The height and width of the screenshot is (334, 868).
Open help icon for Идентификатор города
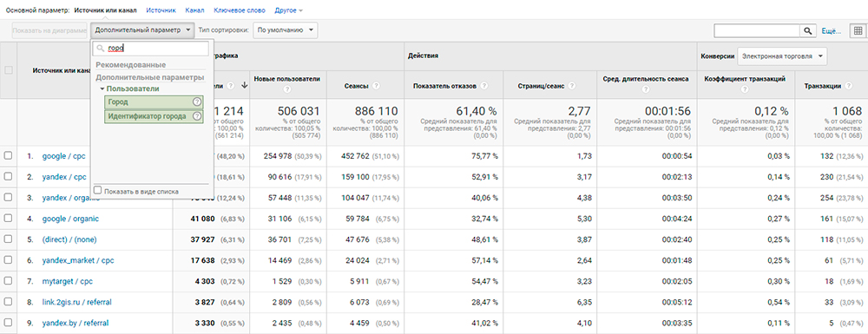click(196, 116)
